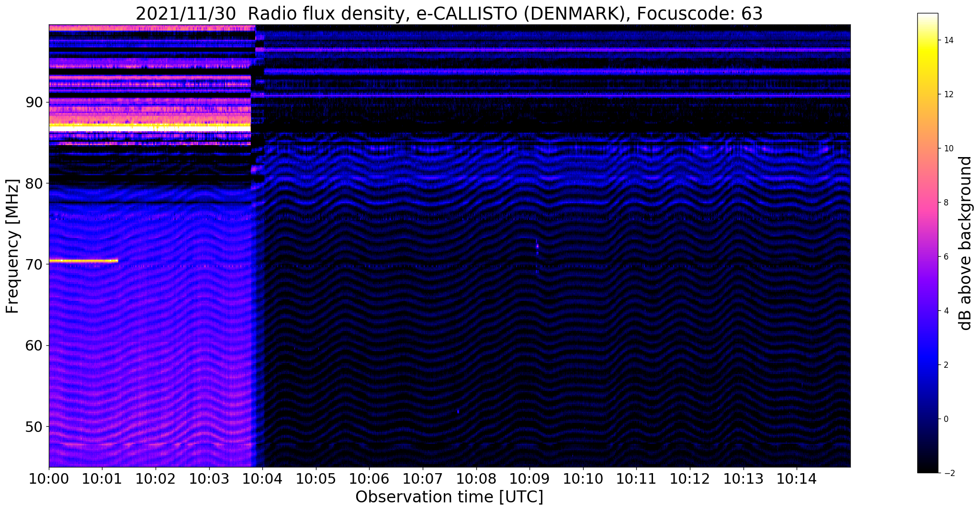980x511 pixels.
Task: Click the 70 MHz frequency tick label
Action: coord(34,264)
